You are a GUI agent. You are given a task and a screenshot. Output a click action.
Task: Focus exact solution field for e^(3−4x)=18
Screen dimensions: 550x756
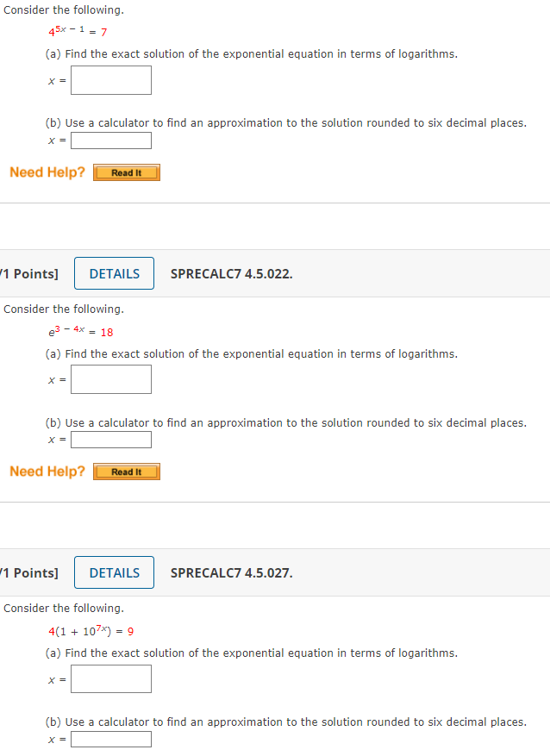click(x=111, y=379)
